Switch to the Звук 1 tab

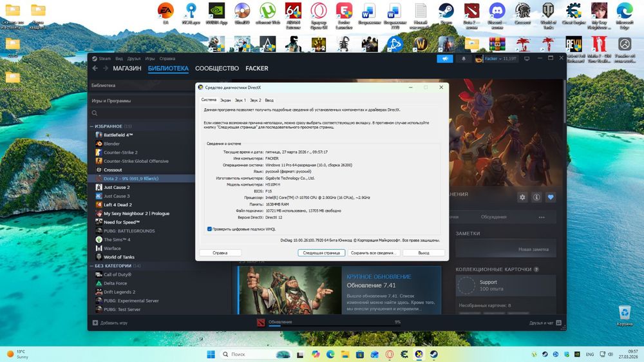tap(240, 100)
